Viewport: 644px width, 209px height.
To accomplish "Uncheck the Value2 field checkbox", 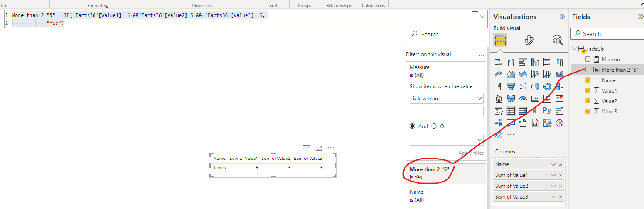I will pos(588,101).
